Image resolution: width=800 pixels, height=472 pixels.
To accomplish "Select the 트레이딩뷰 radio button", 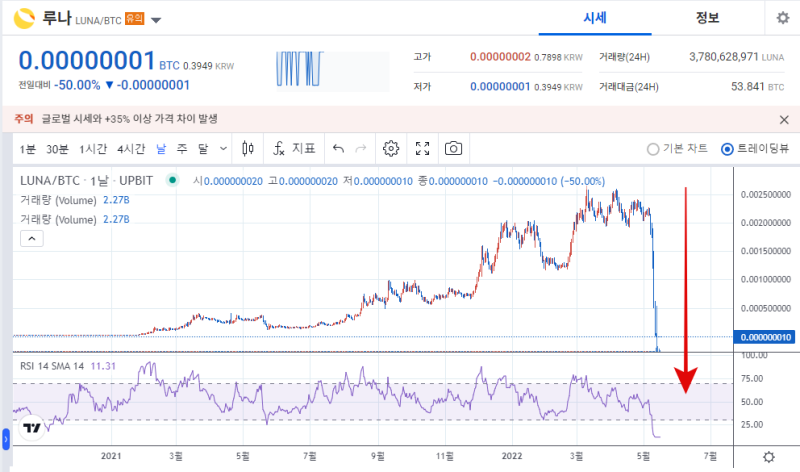I will (727, 149).
